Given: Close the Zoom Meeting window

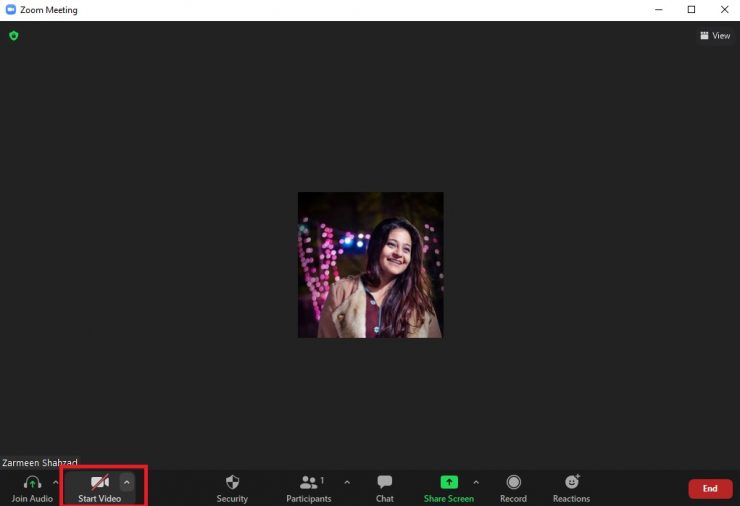Looking at the screenshot, I should 724,9.
